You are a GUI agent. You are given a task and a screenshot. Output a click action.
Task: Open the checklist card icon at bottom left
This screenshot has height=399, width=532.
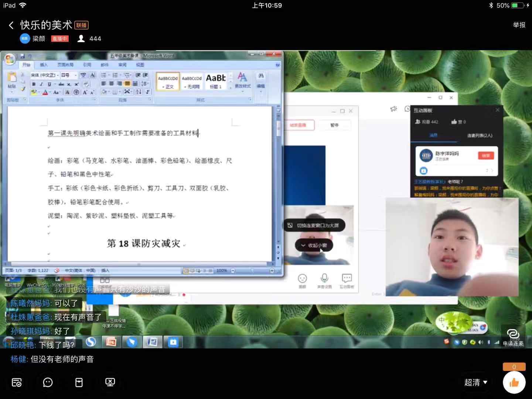click(17, 382)
